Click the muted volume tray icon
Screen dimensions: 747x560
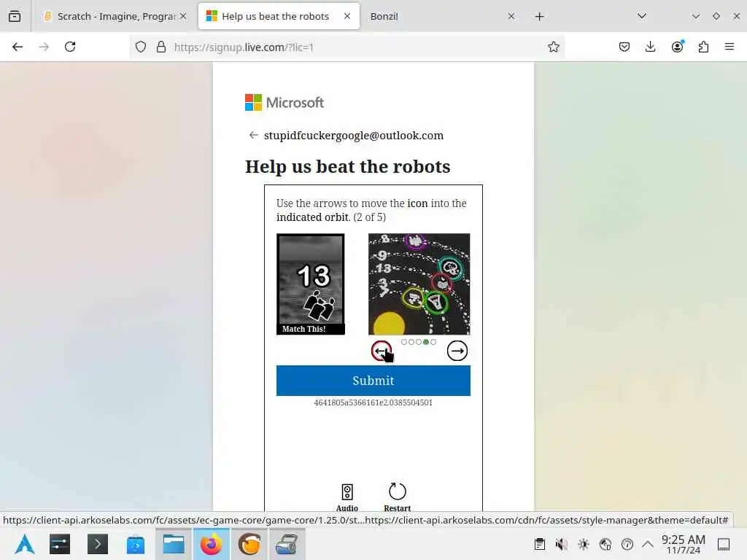(x=561, y=544)
